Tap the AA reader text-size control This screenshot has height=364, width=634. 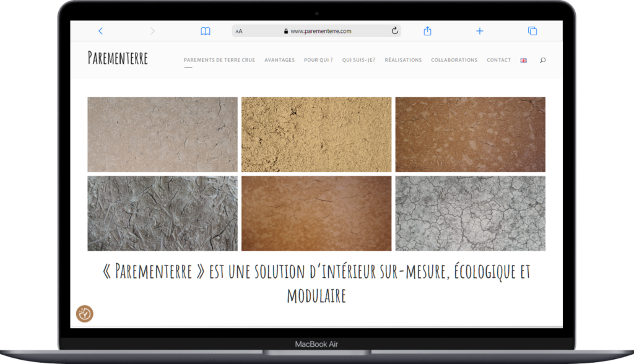(x=240, y=31)
